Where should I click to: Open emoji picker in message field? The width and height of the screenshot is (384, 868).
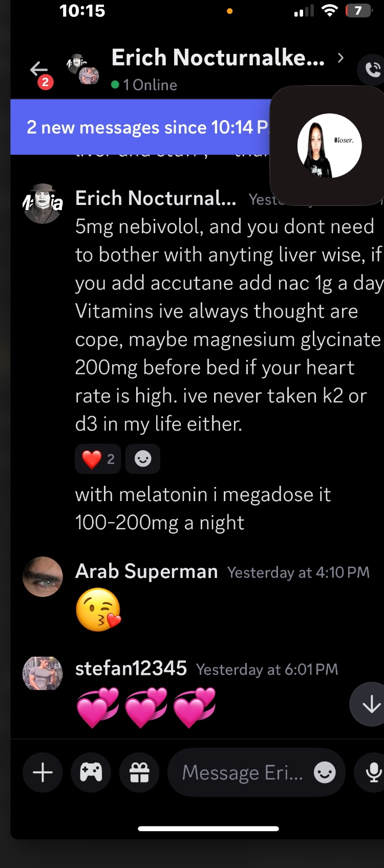pos(325,772)
